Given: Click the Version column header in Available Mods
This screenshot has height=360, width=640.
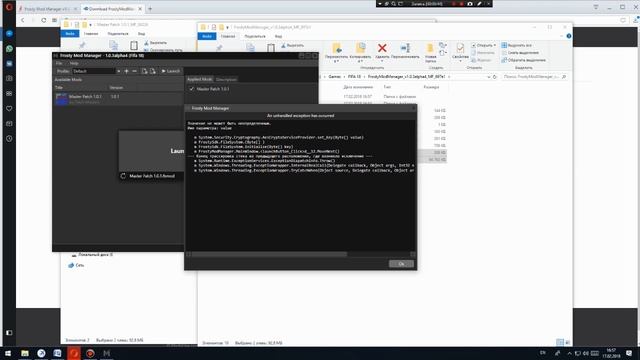Looking at the screenshot, I should [116, 87].
